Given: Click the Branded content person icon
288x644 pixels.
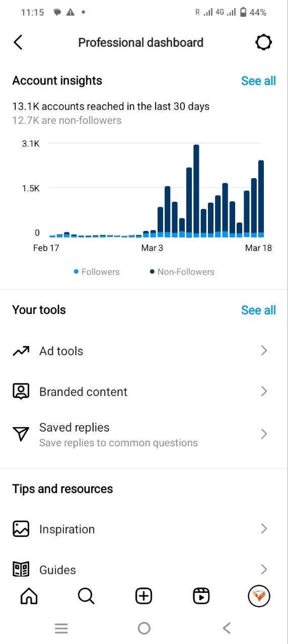Looking at the screenshot, I should tap(21, 391).
